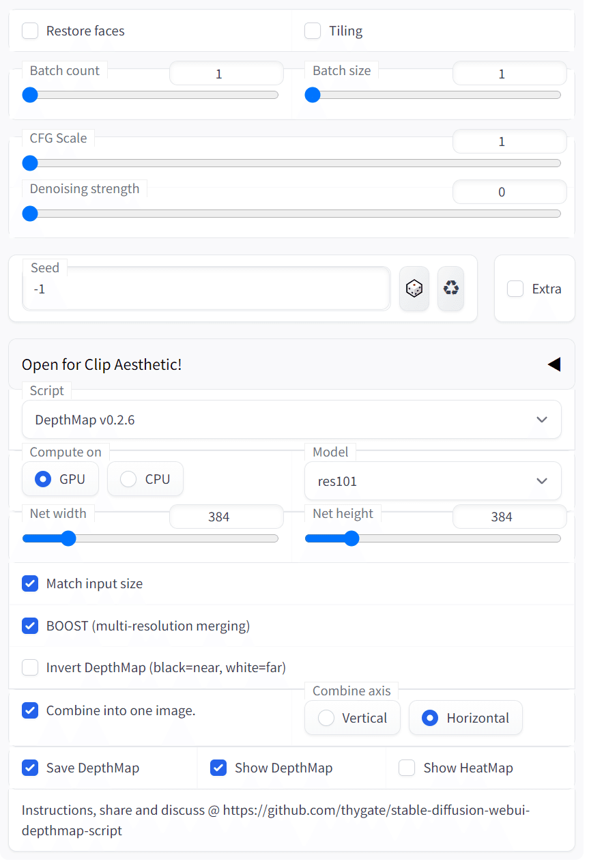The image size is (589, 868).
Task: Enable the Restore faces checkbox
Action: click(30, 31)
